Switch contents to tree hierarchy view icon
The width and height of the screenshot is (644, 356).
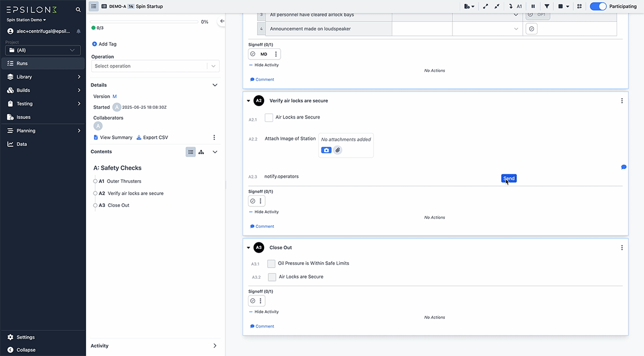point(201,152)
